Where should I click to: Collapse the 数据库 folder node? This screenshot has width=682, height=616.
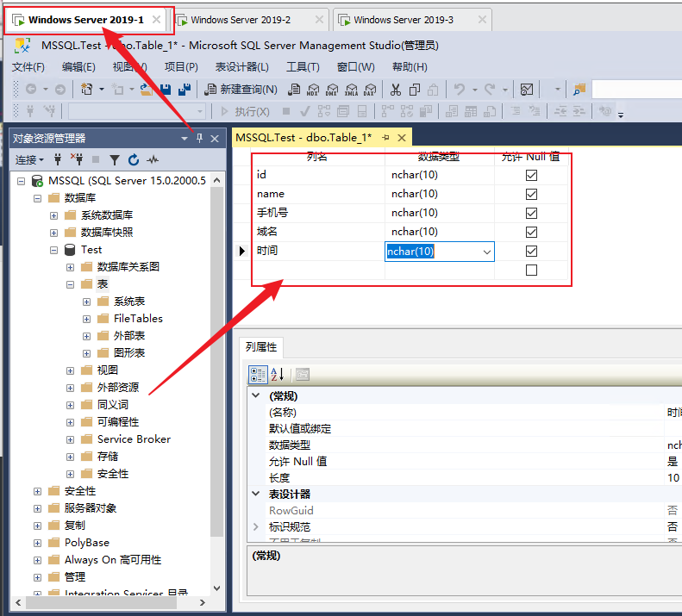(37, 198)
